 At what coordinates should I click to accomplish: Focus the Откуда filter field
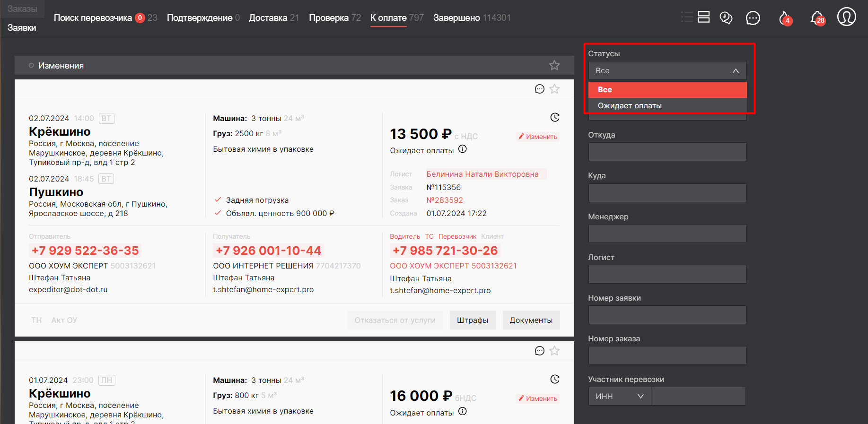667,152
